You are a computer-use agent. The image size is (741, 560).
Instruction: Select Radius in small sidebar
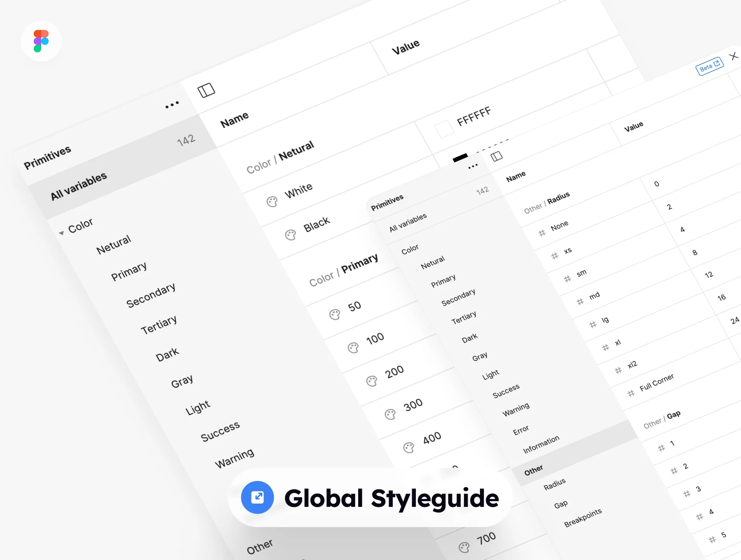pyautogui.click(x=555, y=484)
